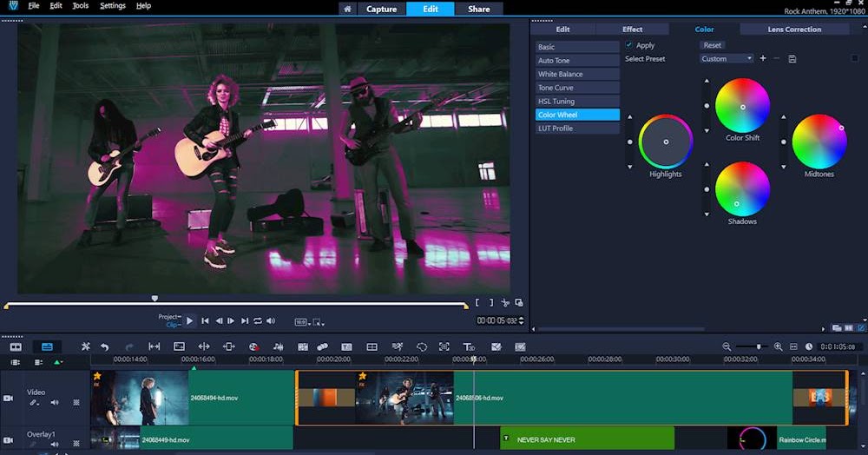Click the undo arrow in timeline toolbar
This screenshot has width=868, height=455.
[104, 346]
